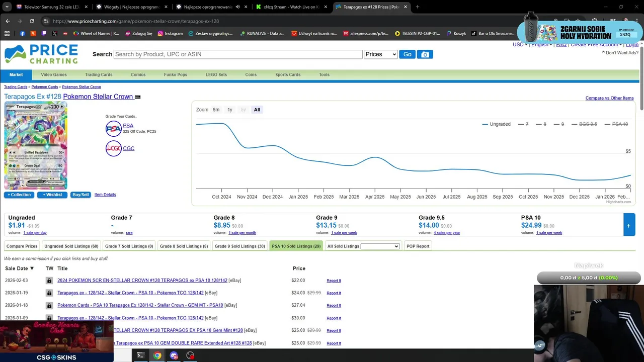Open the USD currency dropdown
Image resolution: width=644 pixels, height=362 pixels.
tap(520, 44)
